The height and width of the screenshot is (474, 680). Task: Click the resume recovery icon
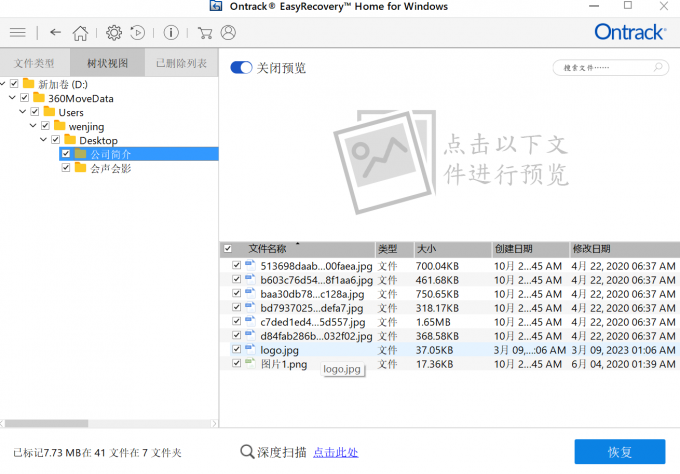coord(138,33)
